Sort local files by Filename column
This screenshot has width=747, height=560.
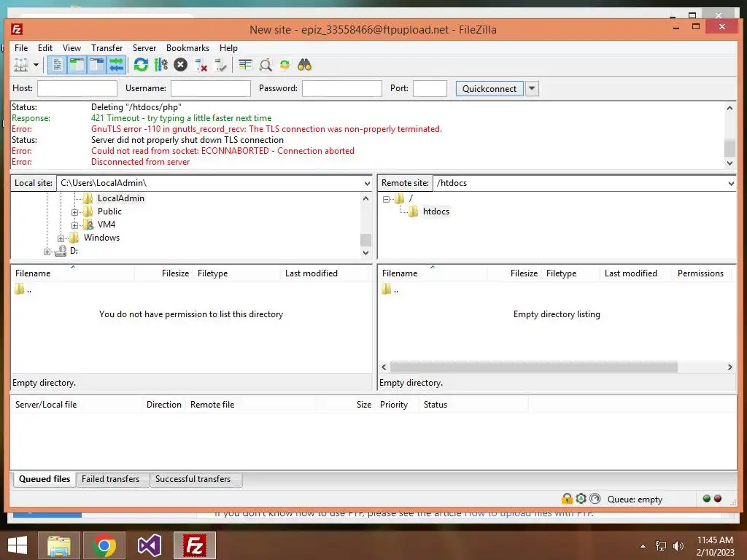[x=72, y=273]
